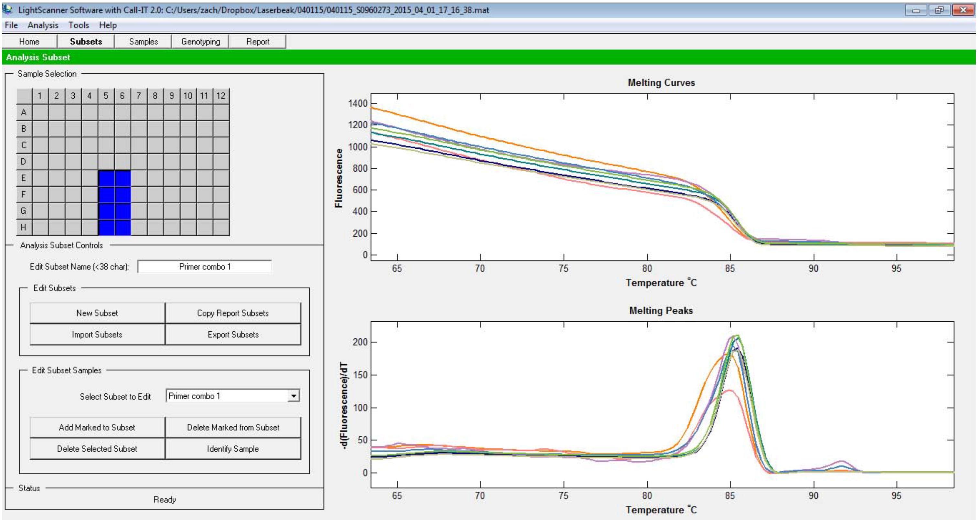Select column 6 header in sample grid
Screen dimensions: 980x524
(122, 96)
